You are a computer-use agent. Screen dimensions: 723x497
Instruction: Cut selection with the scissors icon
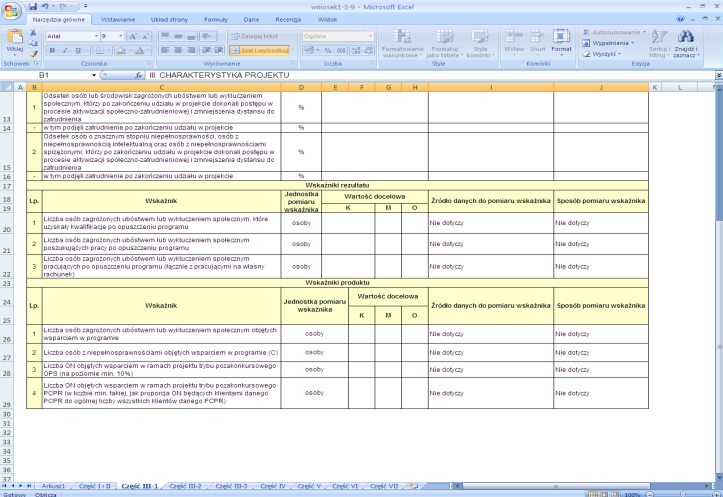pos(33,33)
